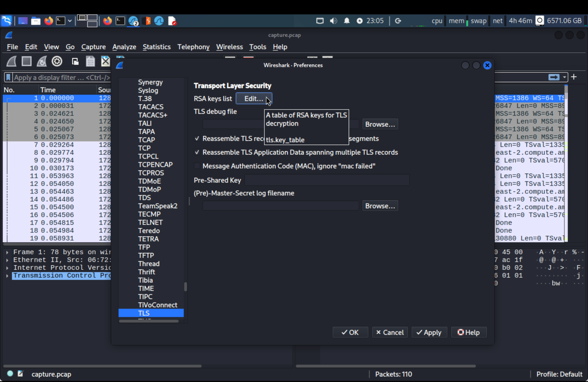Switch to the Wireshark taskbar entry with badge 2
The height and width of the screenshot is (382, 588).
coord(133,21)
